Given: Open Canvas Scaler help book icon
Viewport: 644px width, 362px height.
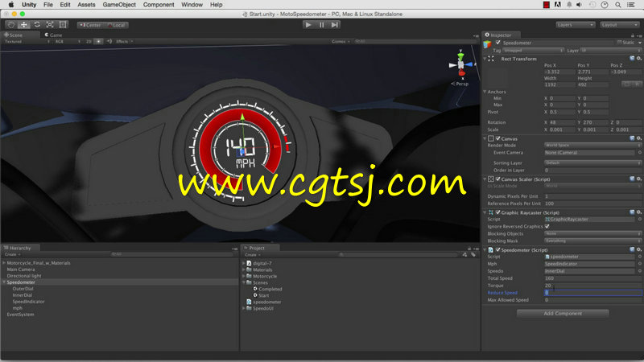Looking at the screenshot, I should click(632, 179).
